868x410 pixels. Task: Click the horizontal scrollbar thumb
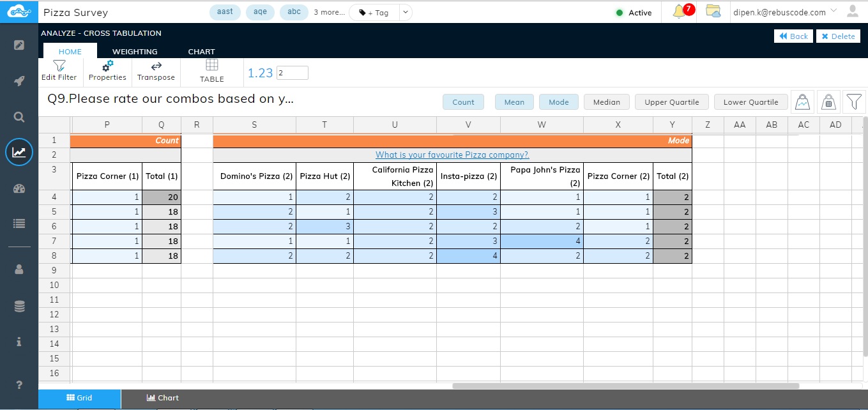[x=626, y=386]
